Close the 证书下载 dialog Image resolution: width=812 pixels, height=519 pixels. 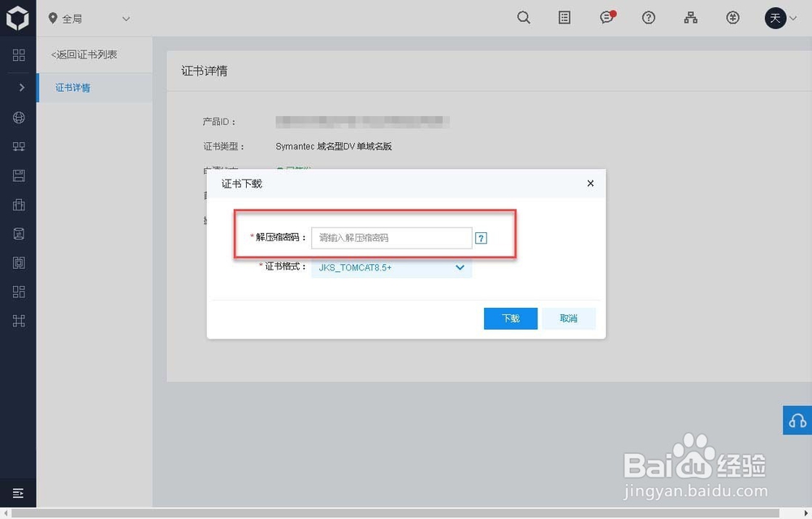pyautogui.click(x=590, y=184)
